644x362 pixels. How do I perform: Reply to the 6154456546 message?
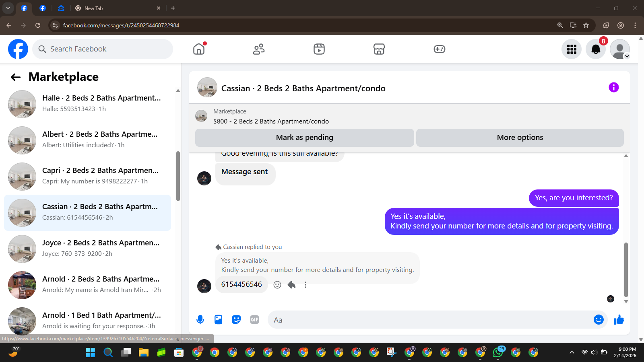coord(292,285)
